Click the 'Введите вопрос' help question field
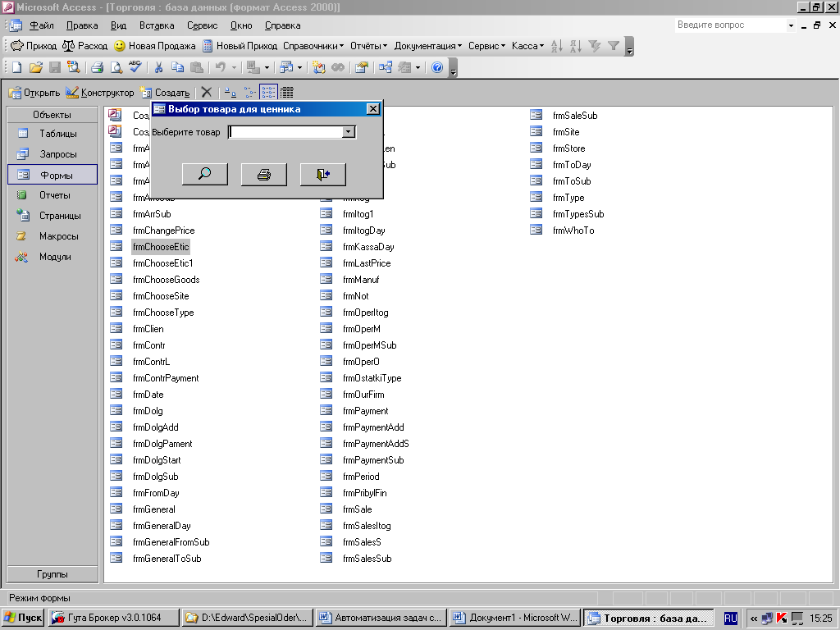 point(731,25)
